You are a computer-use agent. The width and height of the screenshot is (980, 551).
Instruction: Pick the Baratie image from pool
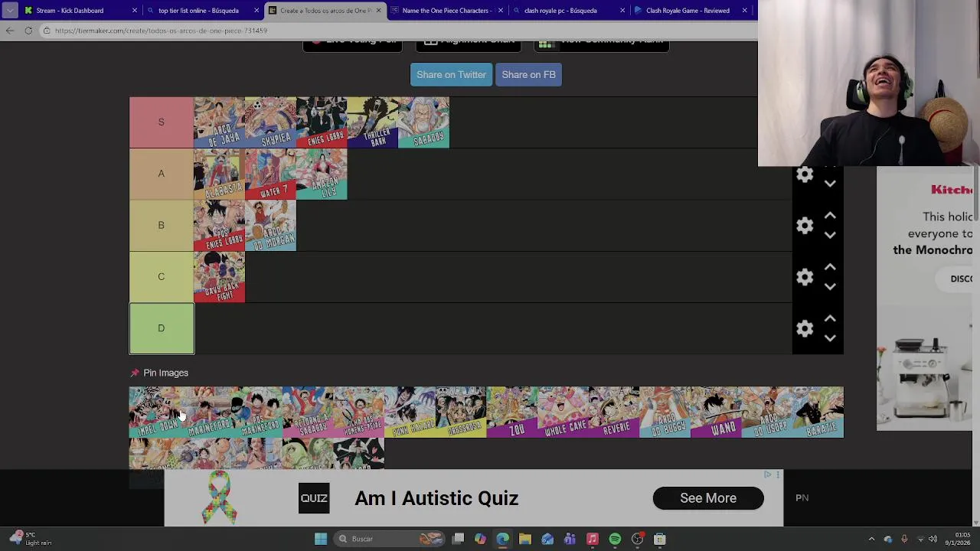pyautogui.click(x=818, y=412)
